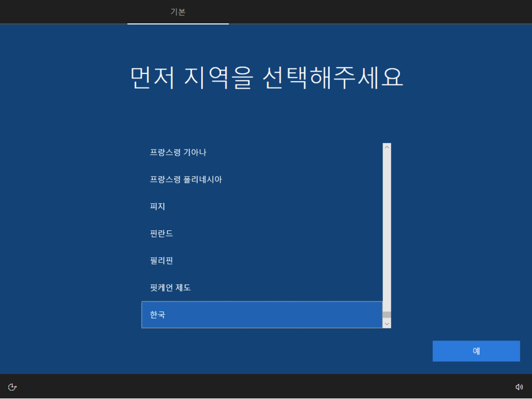Click the region list scrollbar thumb
The image size is (532, 399).
[x=387, y=315]
